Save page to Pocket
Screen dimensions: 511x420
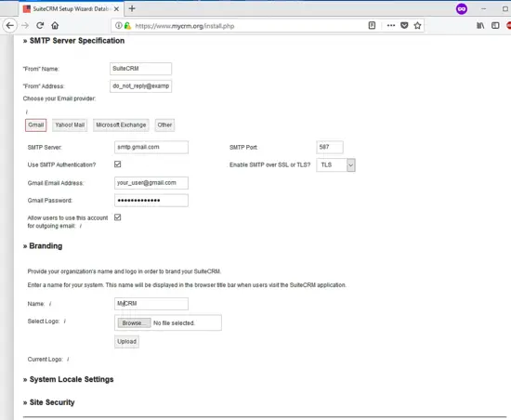tap(404, 25)
